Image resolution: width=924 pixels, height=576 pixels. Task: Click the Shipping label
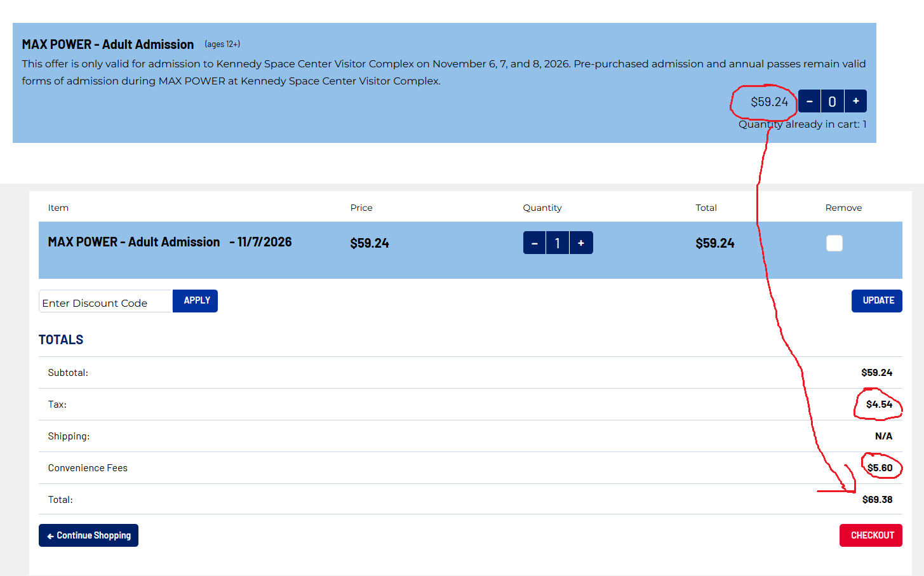click(x=69, y=436)
